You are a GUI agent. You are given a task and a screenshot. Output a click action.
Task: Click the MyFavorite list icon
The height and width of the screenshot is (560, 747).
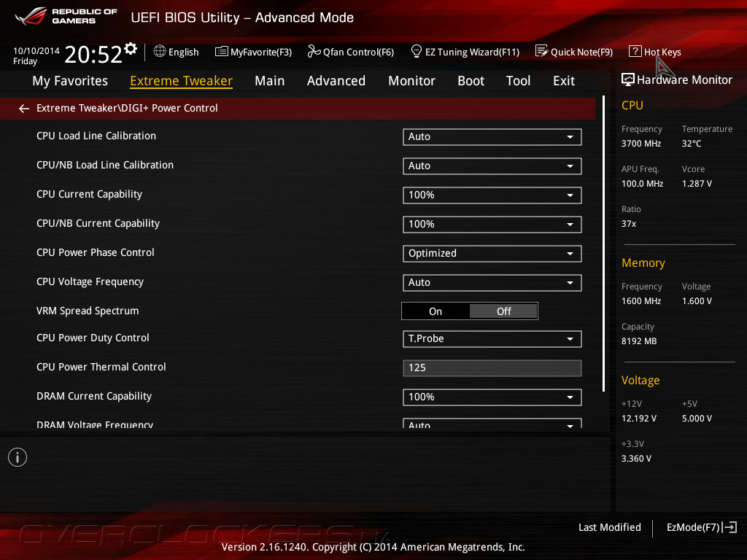[x=221, y=52]
